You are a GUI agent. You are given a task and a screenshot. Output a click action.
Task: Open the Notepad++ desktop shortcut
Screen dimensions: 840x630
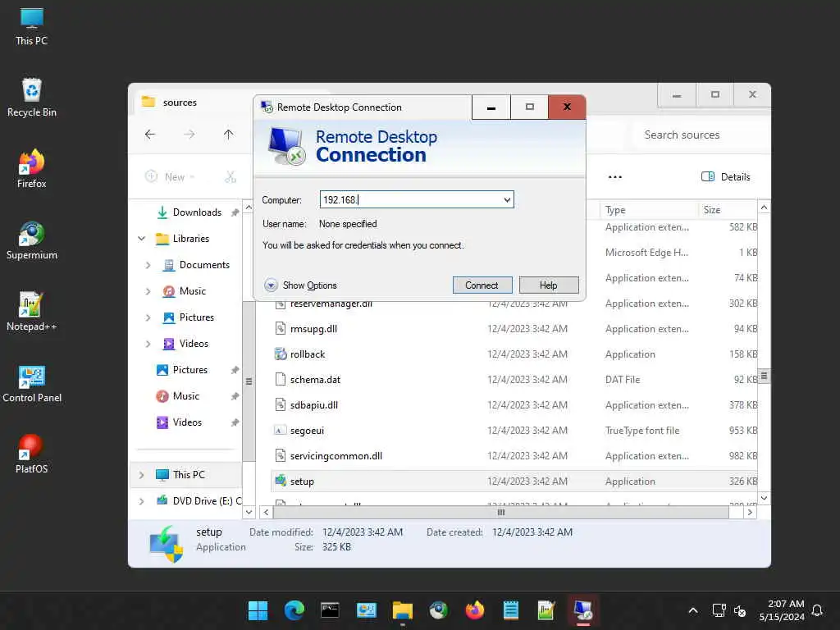pyautogui.click(x=32, y=311)
